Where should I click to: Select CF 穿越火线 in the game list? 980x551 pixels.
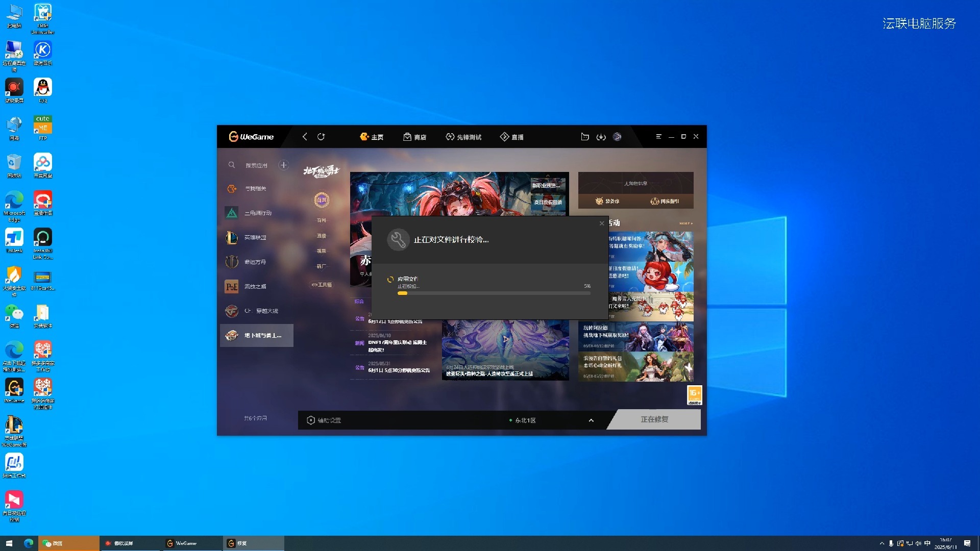click(257, 311)
